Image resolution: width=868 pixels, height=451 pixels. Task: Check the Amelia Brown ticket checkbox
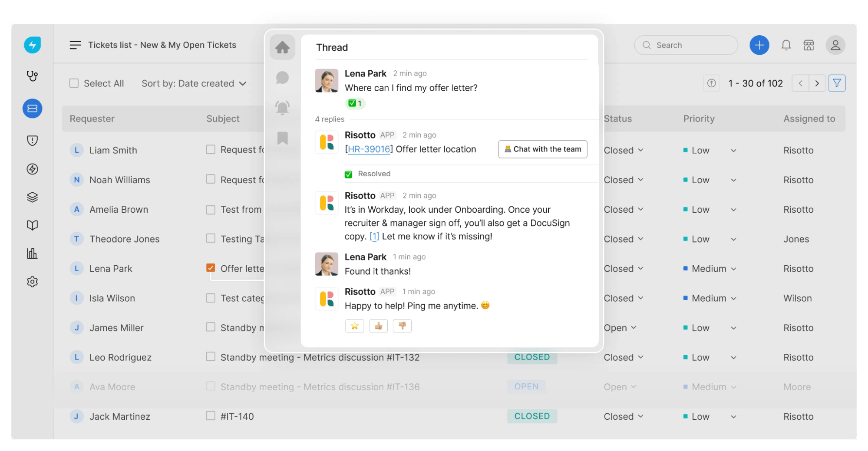(211, 210)
